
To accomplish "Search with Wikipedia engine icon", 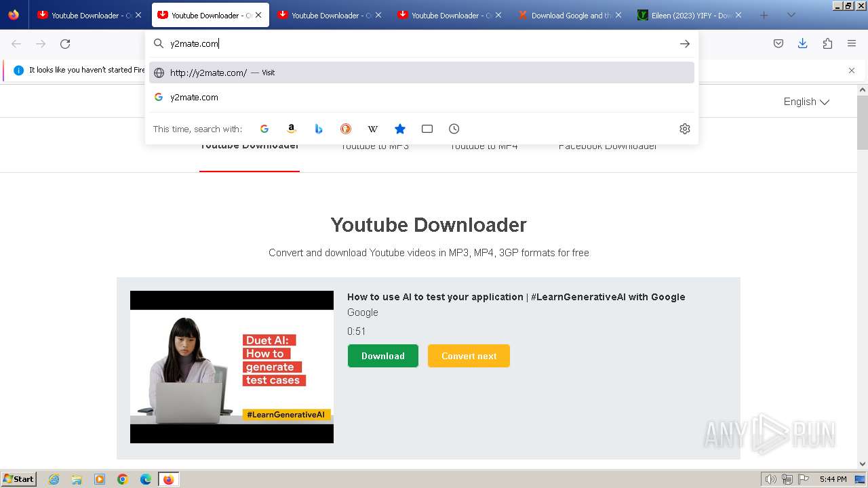I will (373, 129).
